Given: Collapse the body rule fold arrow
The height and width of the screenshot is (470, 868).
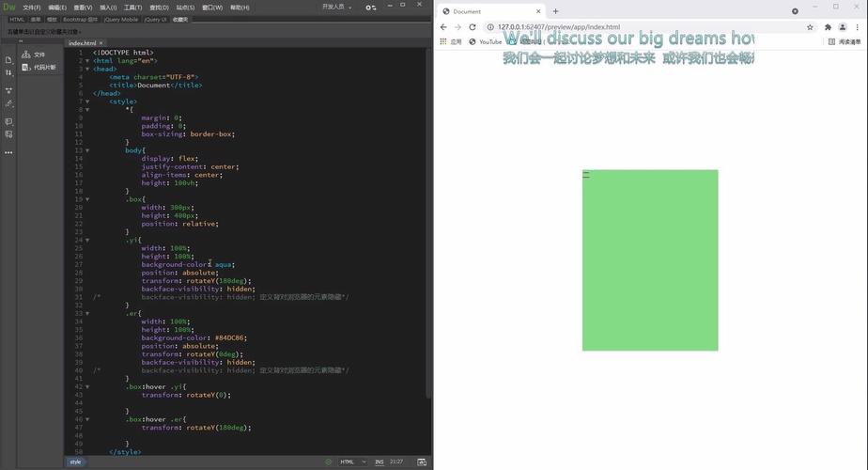Looking at the screenshot, I should pos(87,150).
